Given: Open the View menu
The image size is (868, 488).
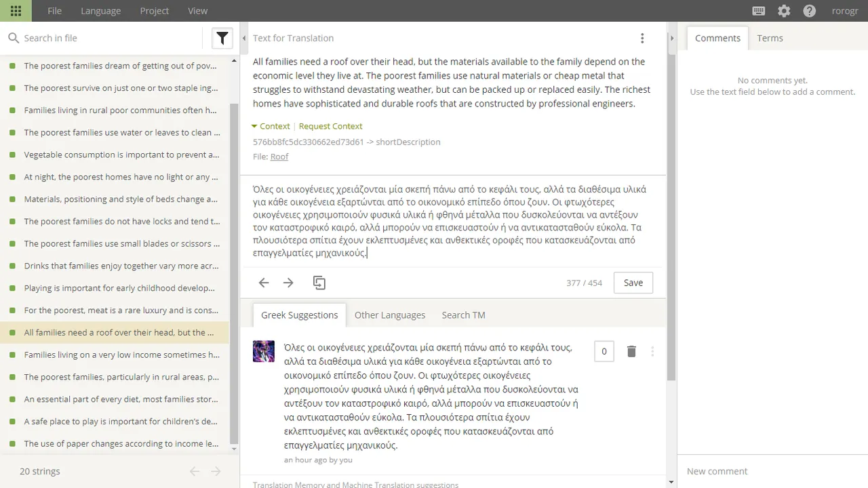Looking at the screenshot, I should click(x=198, y=11).
